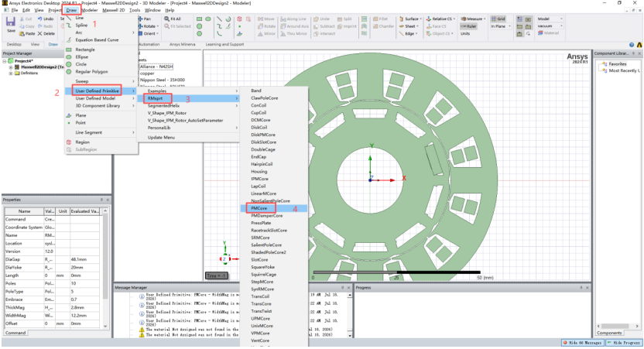
Task: Toggle the Ruler display button
Action: [x=468, y=26]
